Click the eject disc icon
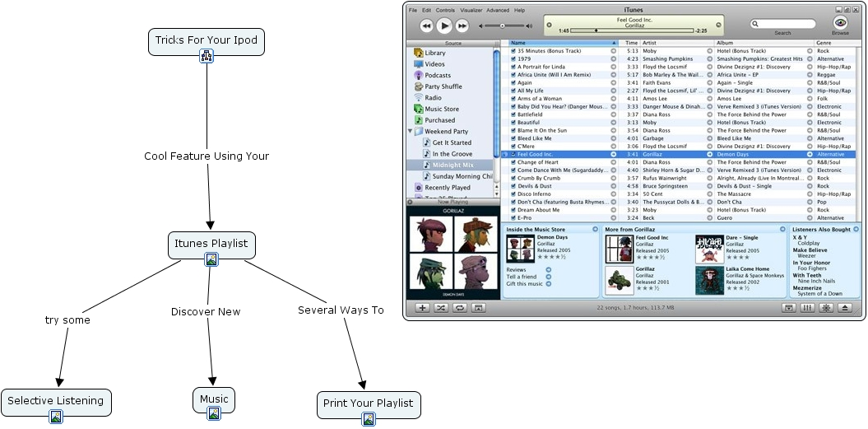868x429 pixels. coord(845,308)
